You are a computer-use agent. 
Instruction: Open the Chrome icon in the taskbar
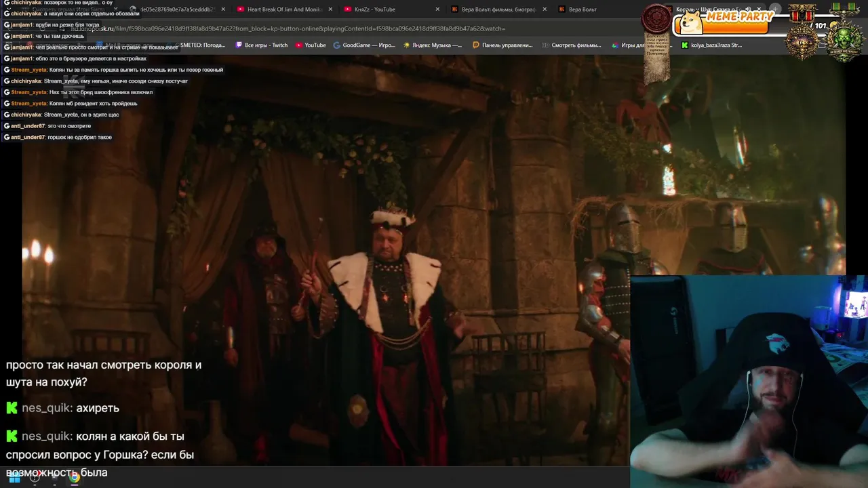74,478
